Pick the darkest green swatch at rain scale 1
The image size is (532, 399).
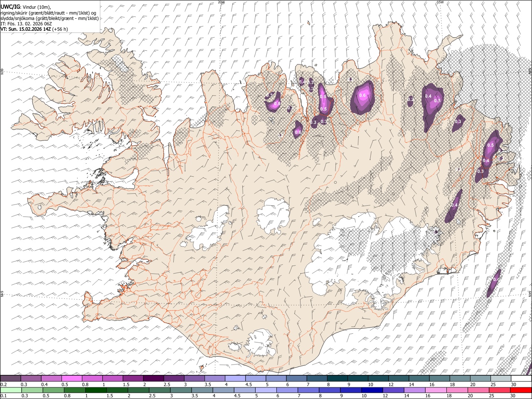pyautogui.click(x=96, y=390)
